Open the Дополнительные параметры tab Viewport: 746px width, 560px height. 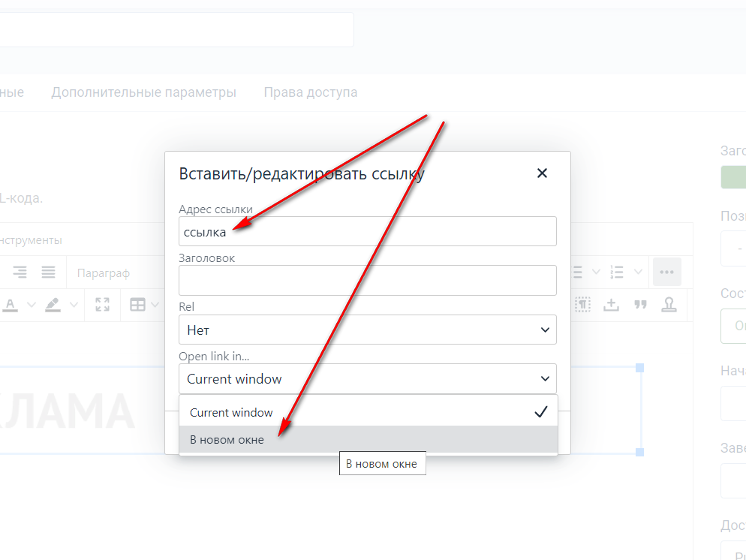(x=143, y=92)
